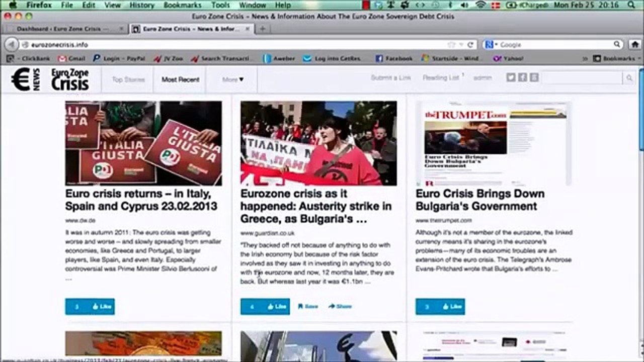The image size is (644, 362).
Task: Open the theTrumpet.com screenshot thumbnail
Action: (494, 143)
